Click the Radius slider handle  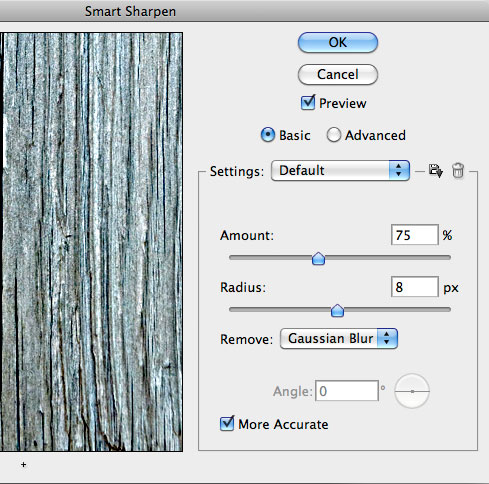pos(337,311)
